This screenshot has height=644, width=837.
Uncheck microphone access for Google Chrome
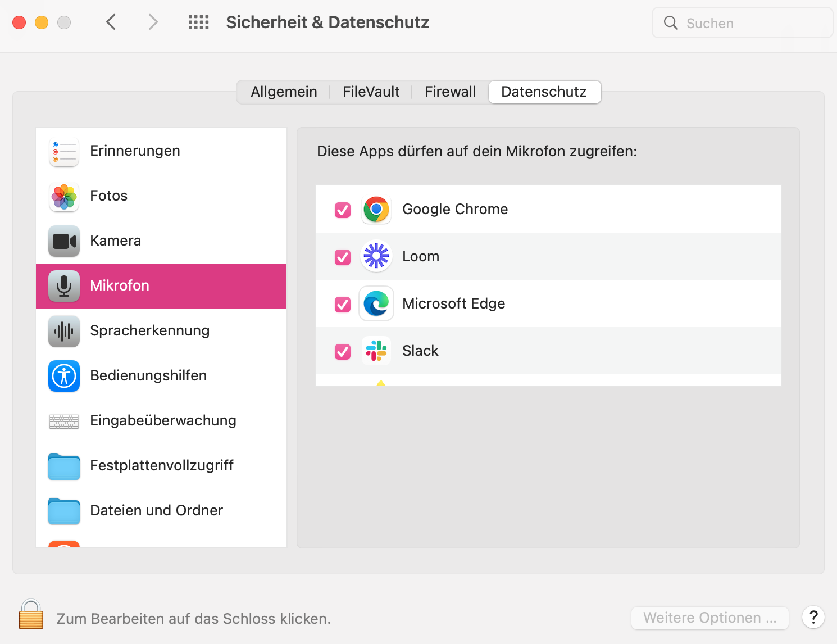click(343, 210)
